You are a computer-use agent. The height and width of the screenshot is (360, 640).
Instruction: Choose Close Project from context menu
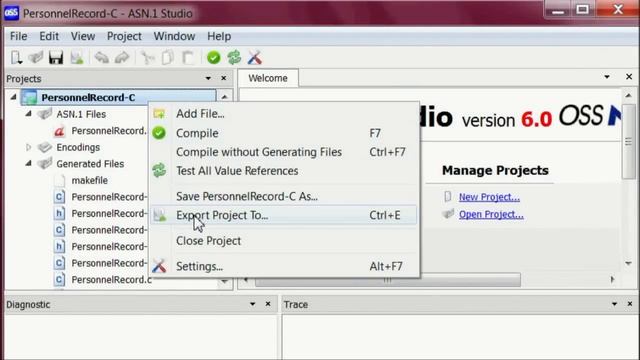[284, 241]
